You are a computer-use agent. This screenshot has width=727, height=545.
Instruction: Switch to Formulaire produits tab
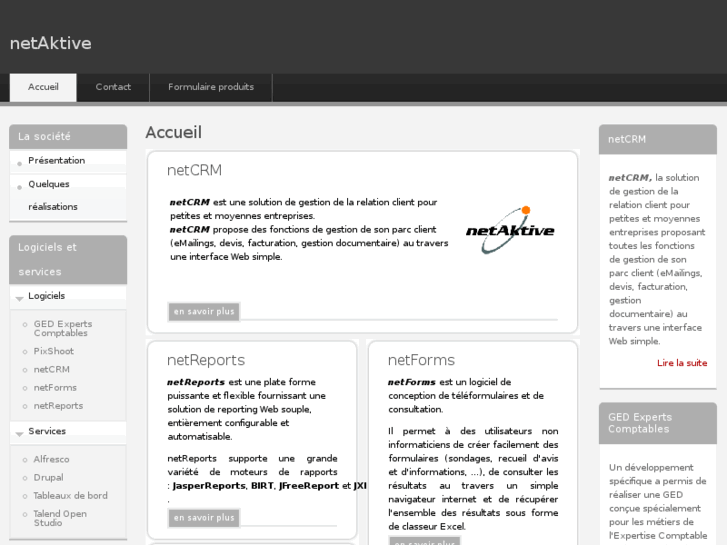211,87
